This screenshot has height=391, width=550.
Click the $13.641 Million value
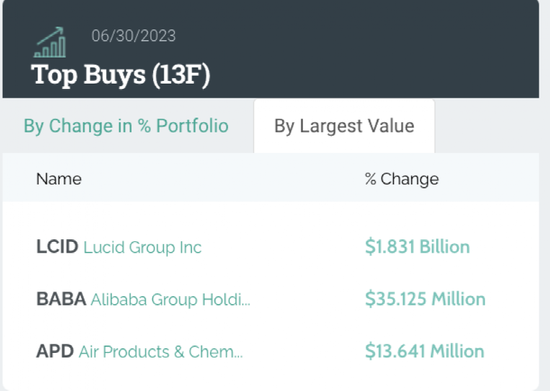click(x=424, y=351)
